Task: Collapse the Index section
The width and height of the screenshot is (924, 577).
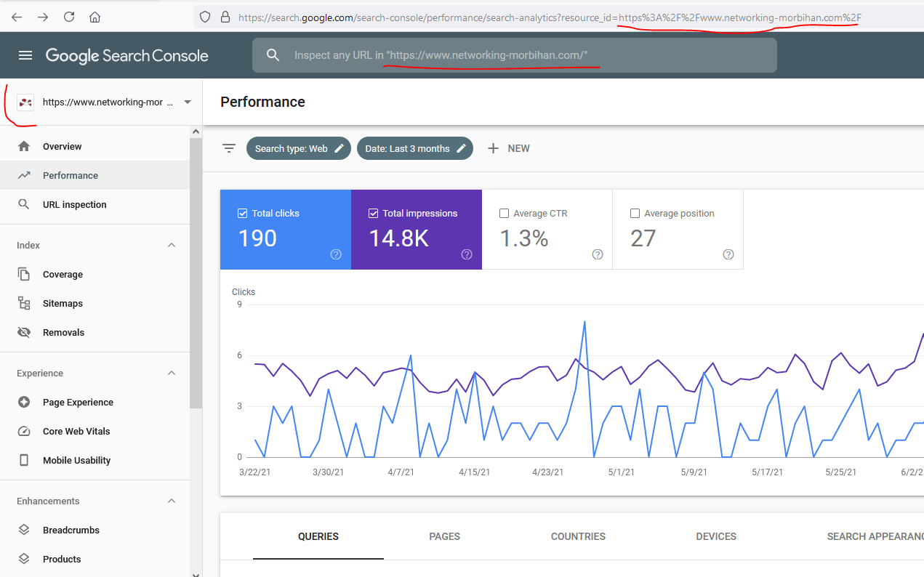Action: point(172,245)
